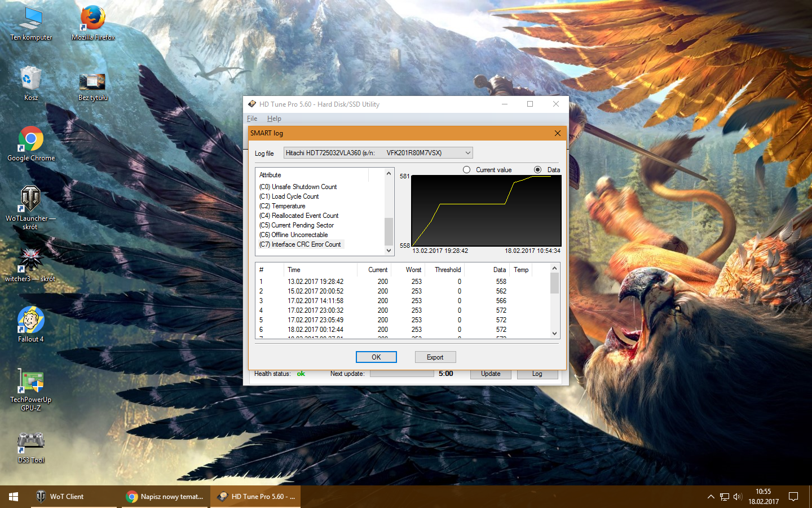Select witcher3 shortcut on desktop

pyautogui.click(x=31, y=265)
